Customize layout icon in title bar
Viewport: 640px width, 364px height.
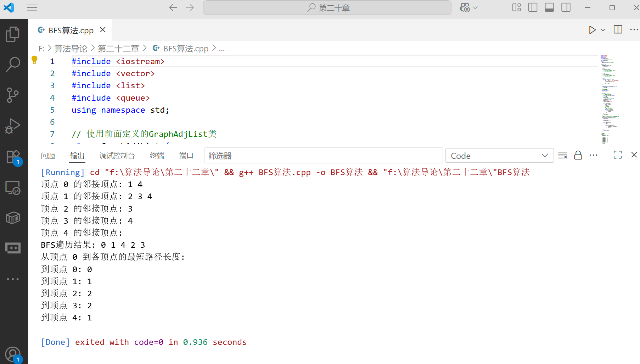pyautogui.click(x=516, y=7)
